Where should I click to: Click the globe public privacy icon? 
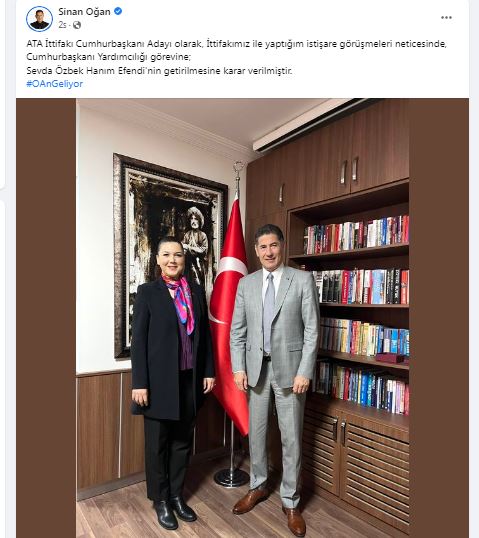click(x=77, y=25)
